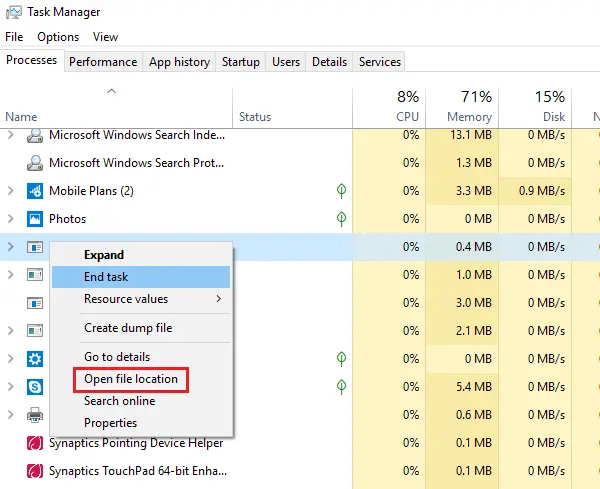This screenshot has width=600, height=489.
Task: Choose Search online
Action: (141, 401)
